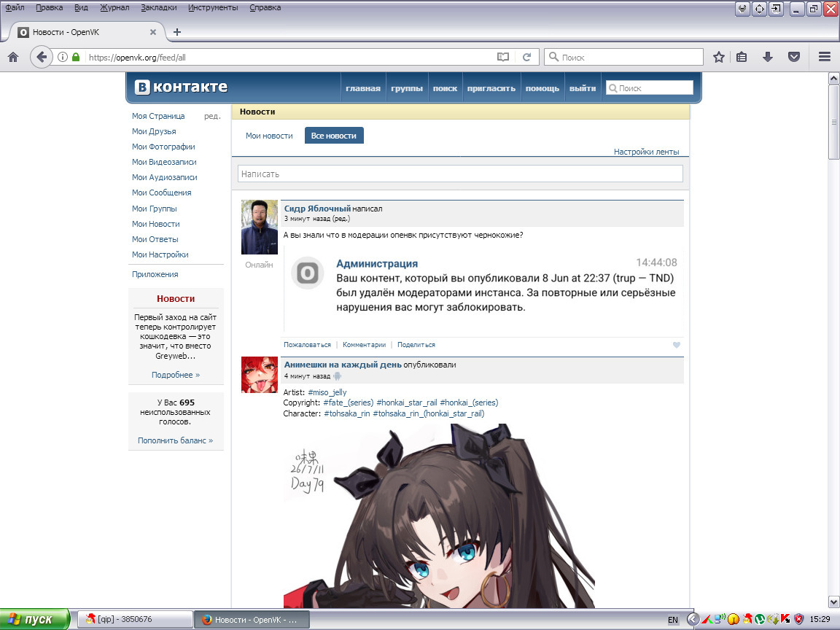The image size is (840, 630).
Task: Expand hidden tray icons arrow
Action: (693, 620)
